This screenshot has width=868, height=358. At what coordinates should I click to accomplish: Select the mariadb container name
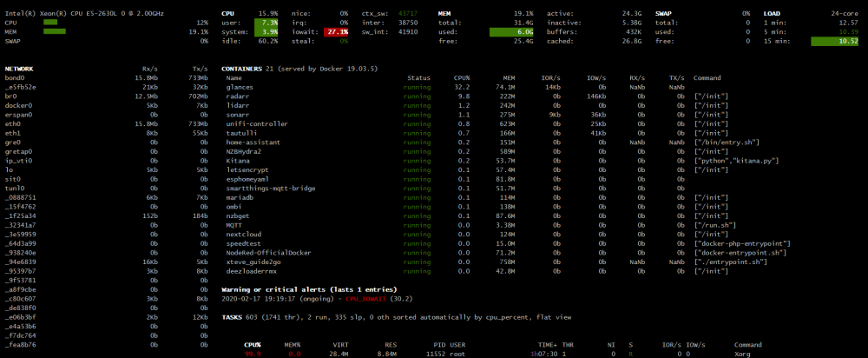pyautogui.click(x=240, y=197)
